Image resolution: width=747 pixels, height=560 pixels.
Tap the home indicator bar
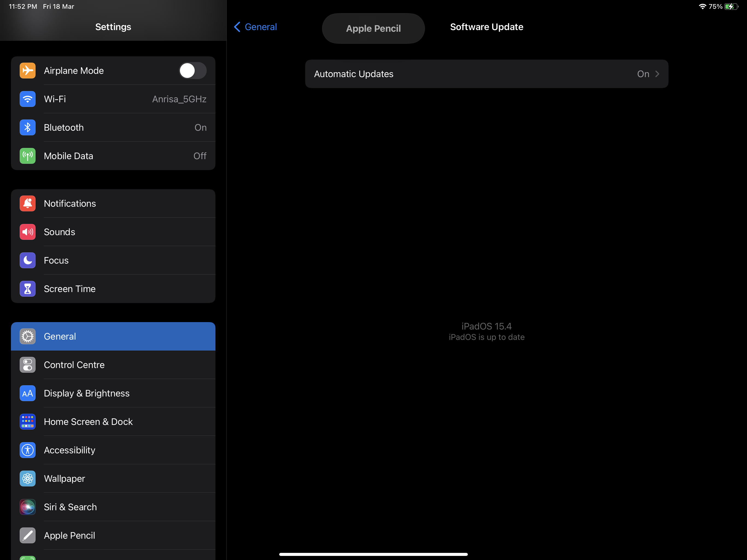pos(373,554)
